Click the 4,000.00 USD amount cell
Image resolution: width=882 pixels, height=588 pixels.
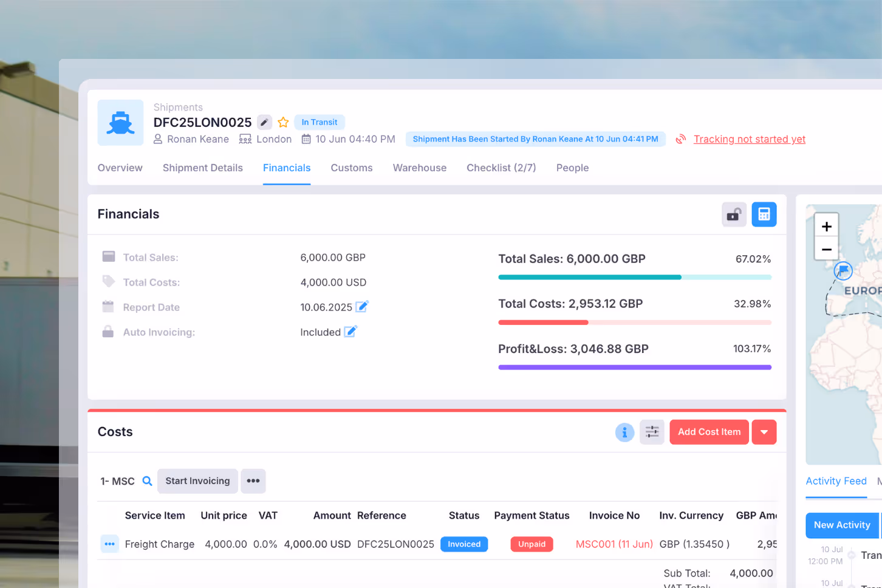tap(318, 544)
